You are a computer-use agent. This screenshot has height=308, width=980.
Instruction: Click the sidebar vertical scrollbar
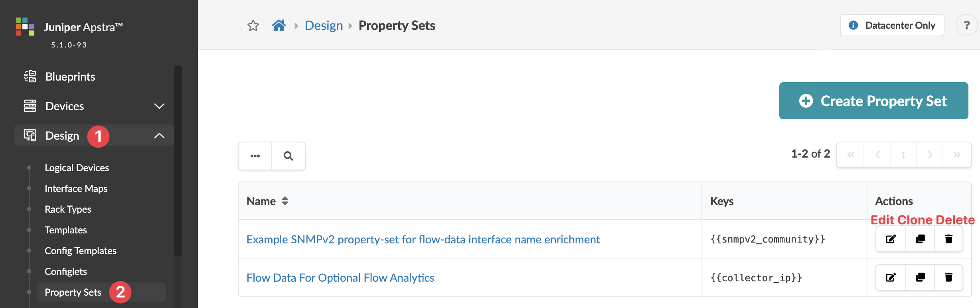(178, 160)
